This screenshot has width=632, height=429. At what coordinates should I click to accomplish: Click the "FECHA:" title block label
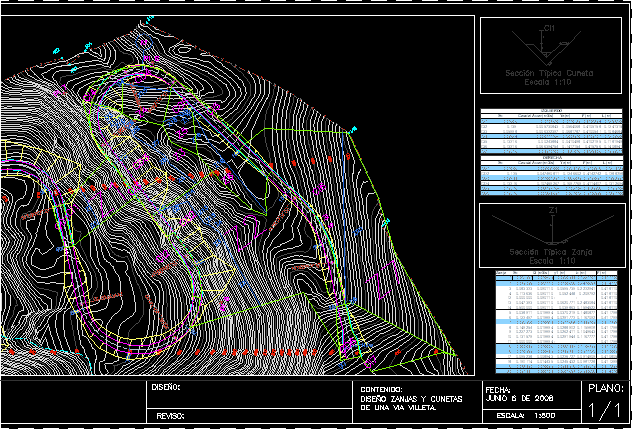tap(498, 390)
